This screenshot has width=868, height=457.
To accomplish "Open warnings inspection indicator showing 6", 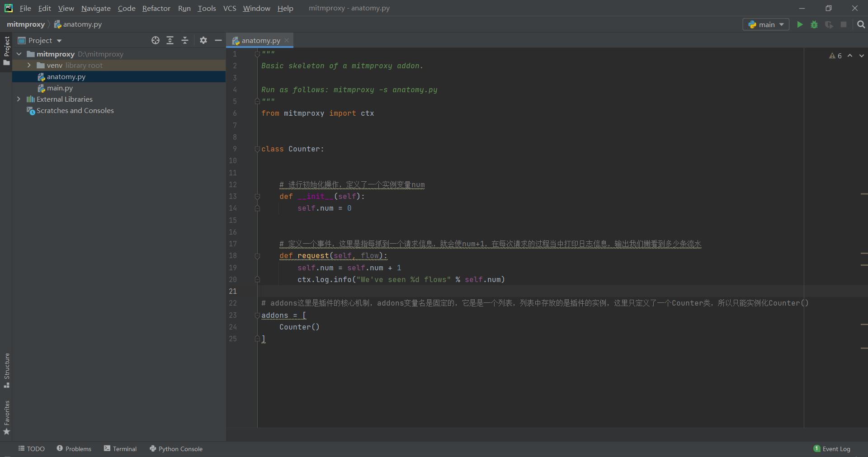I will click(x=835, y=56).
